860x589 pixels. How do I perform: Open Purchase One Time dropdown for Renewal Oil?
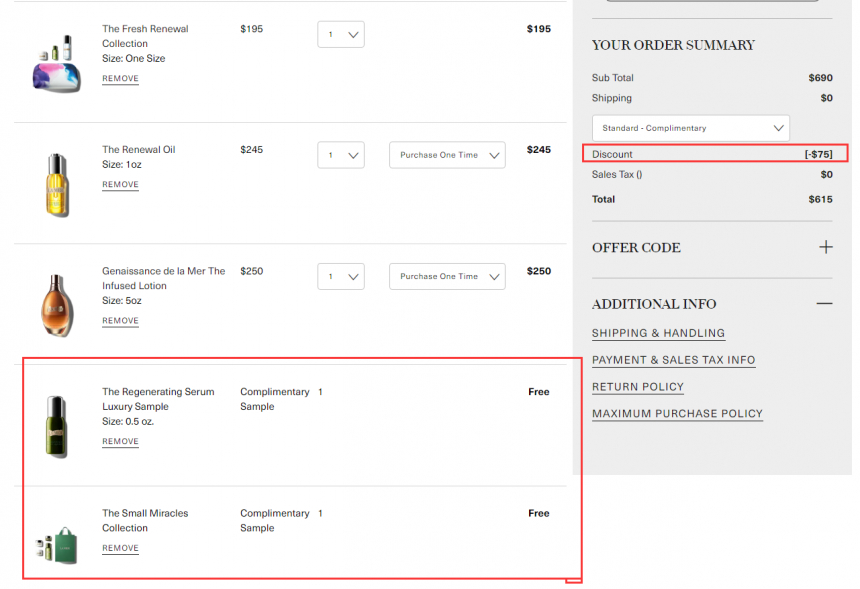(447, 155)
